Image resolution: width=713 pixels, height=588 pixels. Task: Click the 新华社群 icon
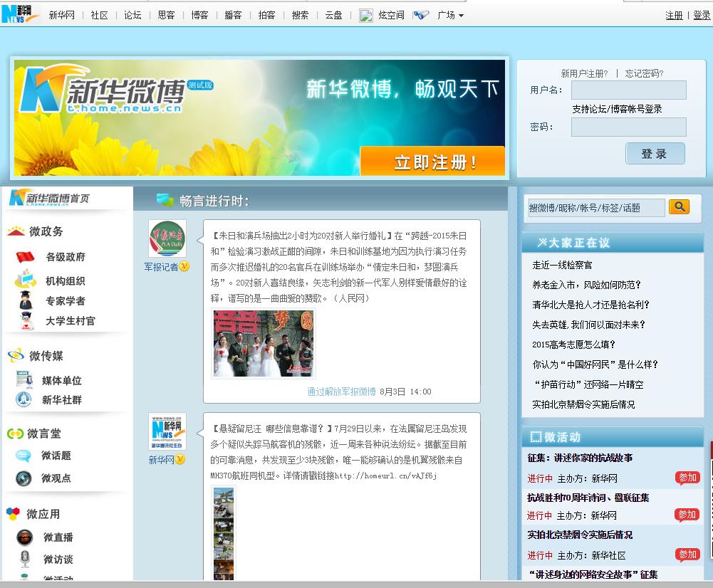pos(24,399)
